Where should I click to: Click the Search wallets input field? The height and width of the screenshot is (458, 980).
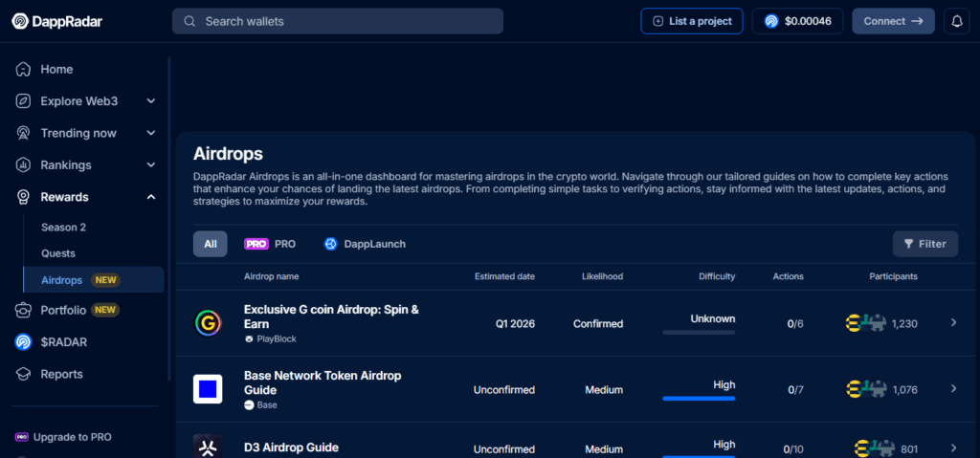coord(338,21)
